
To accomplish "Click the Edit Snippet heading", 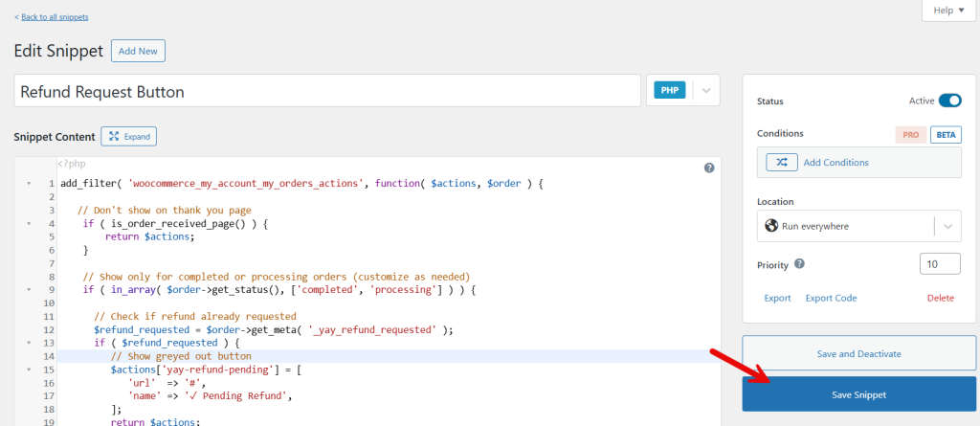I will 58,52.
